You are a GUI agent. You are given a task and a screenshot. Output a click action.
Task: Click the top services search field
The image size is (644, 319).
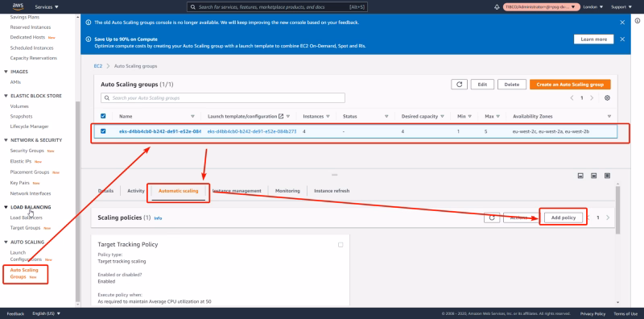[x=277, y=7]
